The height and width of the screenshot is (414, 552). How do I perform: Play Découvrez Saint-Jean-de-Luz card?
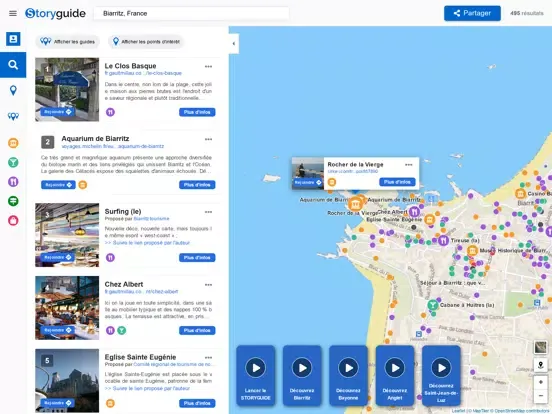(441, 376)
